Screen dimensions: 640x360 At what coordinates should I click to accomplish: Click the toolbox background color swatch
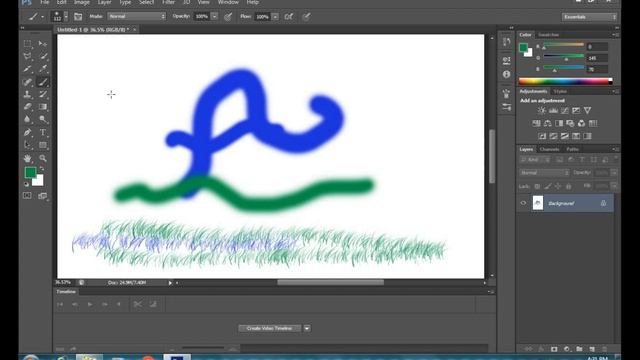coord(38,181)
